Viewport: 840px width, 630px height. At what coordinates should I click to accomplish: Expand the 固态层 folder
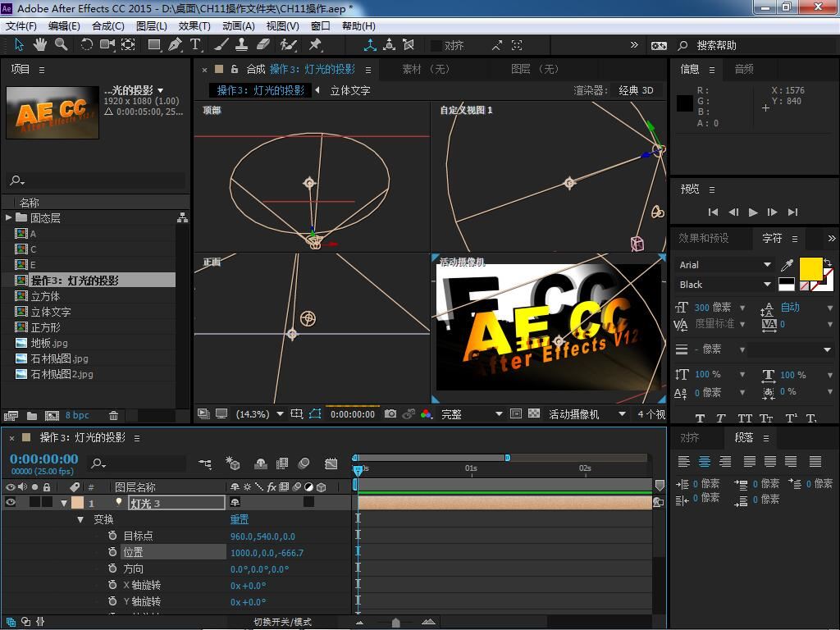click(8, 217)
